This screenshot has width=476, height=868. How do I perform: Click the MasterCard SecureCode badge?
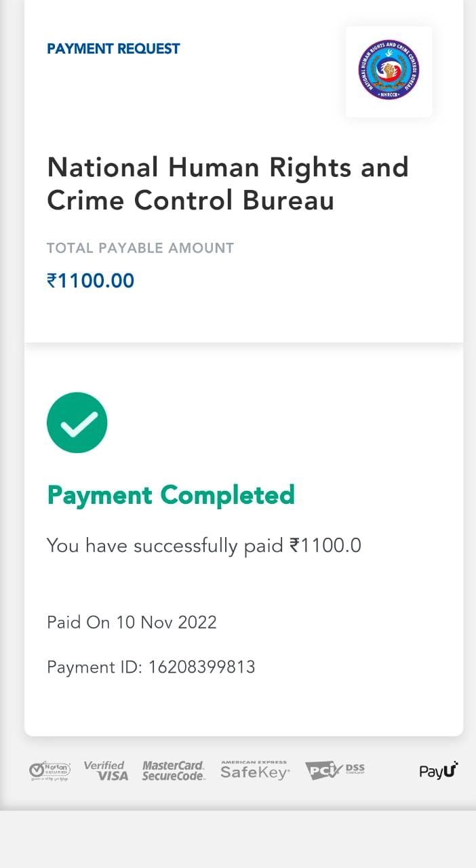point(174,770)
